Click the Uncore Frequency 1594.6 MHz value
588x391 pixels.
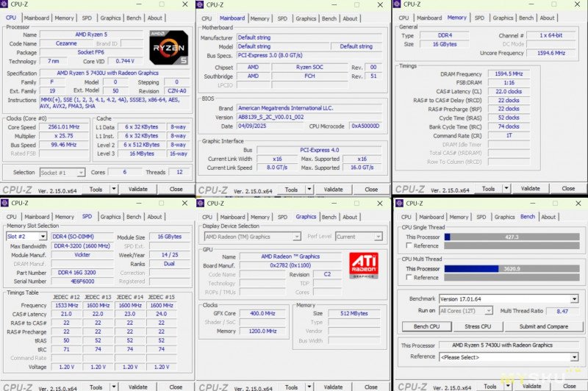(x=551, y=53)
